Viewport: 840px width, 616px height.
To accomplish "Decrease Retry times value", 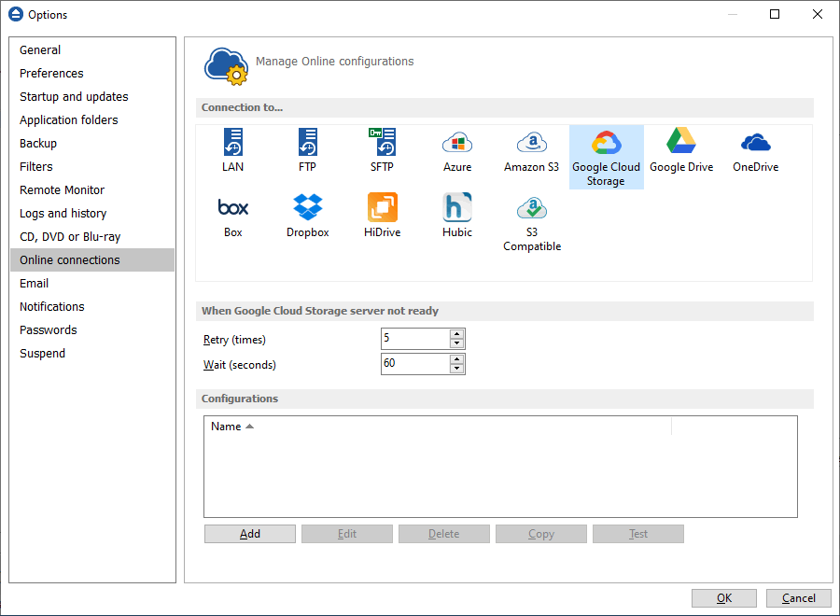I will tap(456, 343).
